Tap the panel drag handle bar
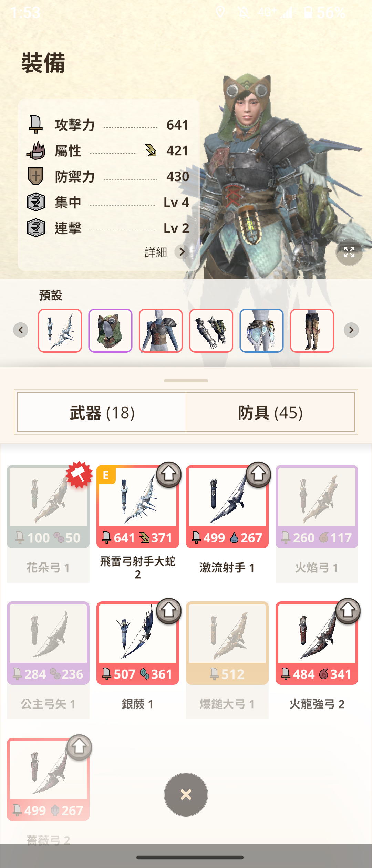This screenshot has height=868, width=372. 186,381
